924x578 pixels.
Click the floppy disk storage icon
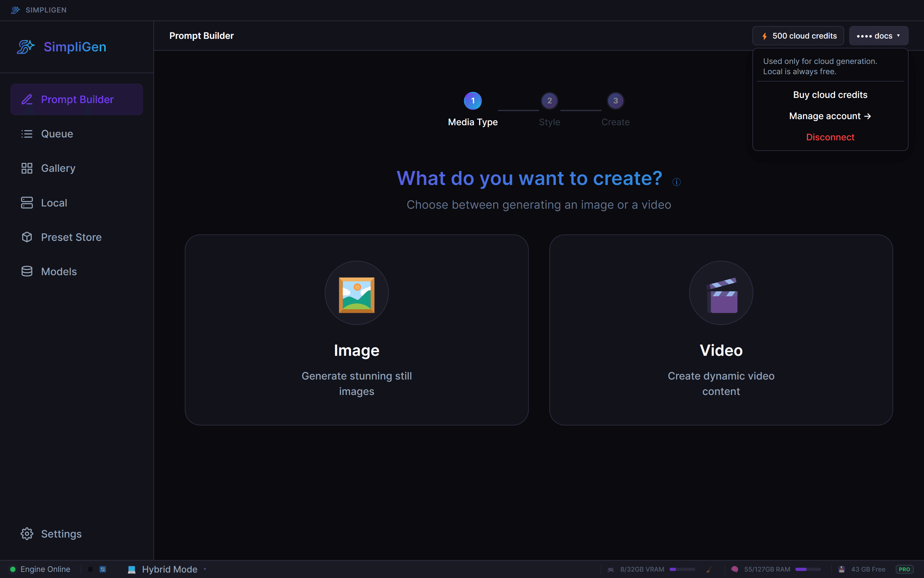tap(841, 569)
